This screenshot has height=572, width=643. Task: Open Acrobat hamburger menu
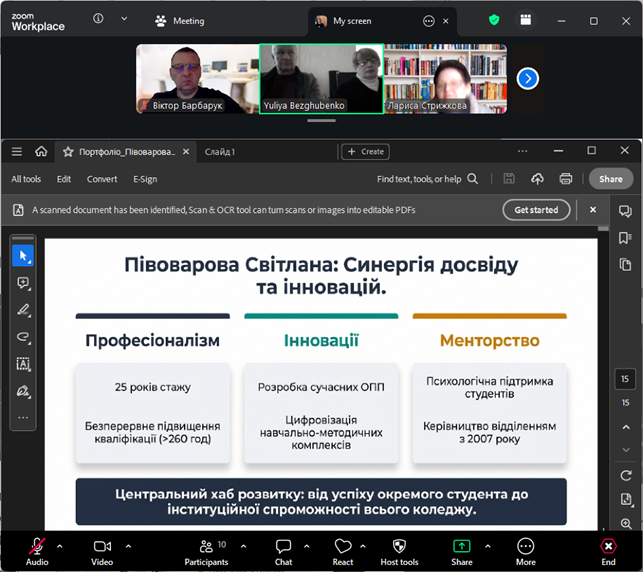tap(17, 152)
